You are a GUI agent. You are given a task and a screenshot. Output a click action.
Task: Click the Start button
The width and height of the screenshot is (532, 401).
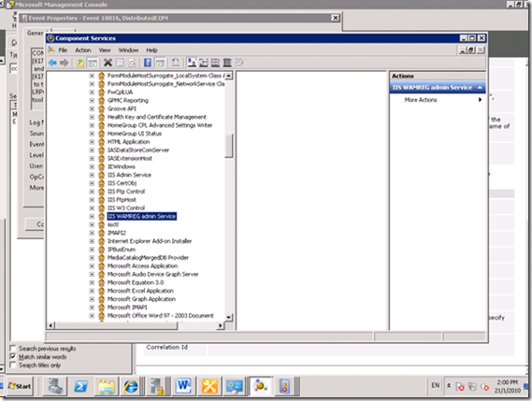click(x=20, y=386)
